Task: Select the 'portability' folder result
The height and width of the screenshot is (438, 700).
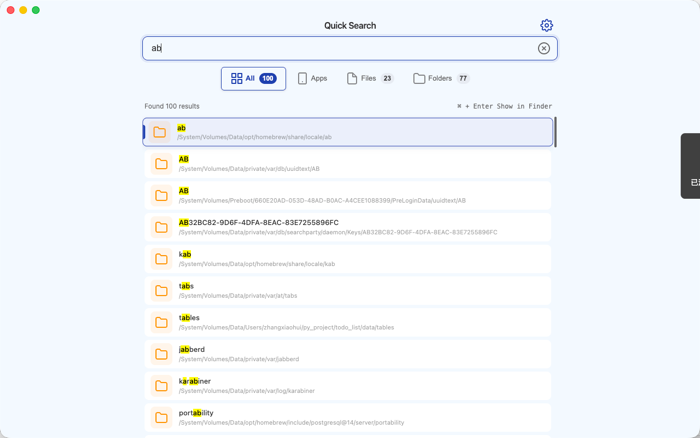Action: pyautogui.click(x=348, y=417)
